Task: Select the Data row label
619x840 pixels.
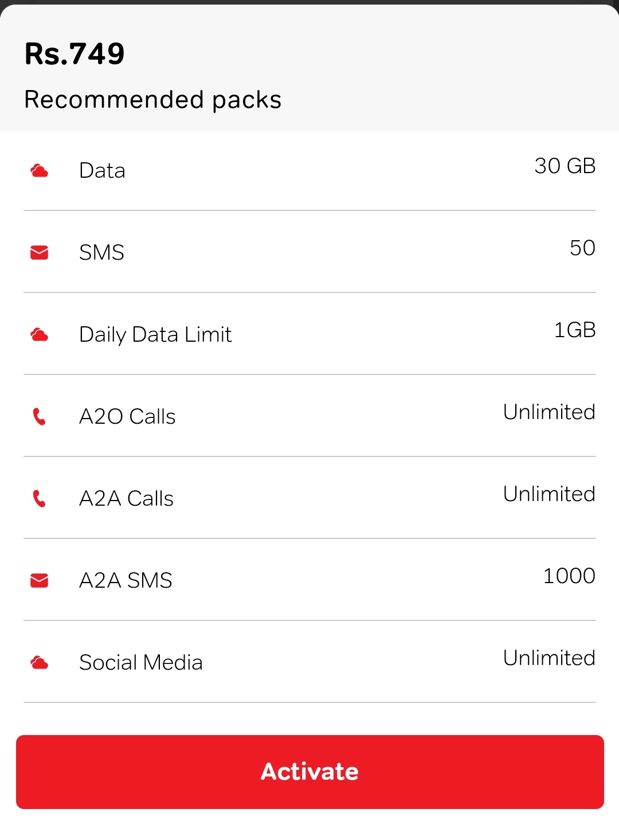Action: click(x=102, y=171)
